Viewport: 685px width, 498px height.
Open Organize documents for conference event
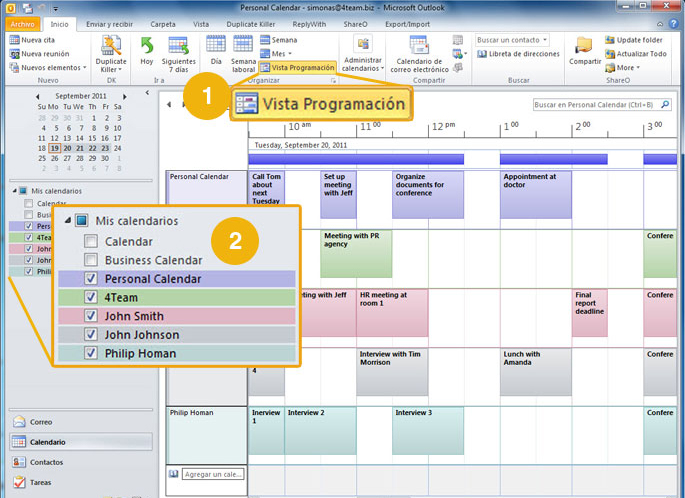coord(428,194)
